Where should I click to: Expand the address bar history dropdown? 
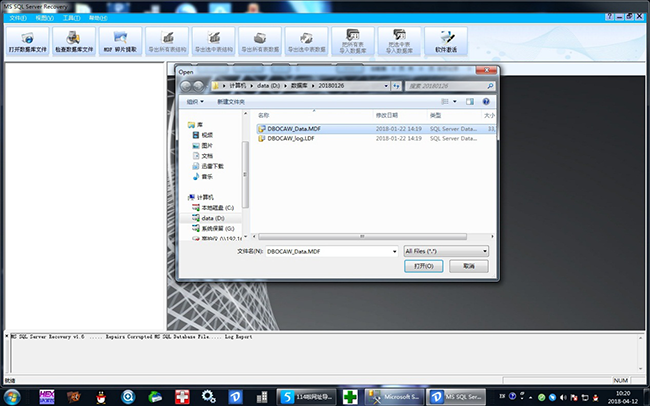click(386, 86)
